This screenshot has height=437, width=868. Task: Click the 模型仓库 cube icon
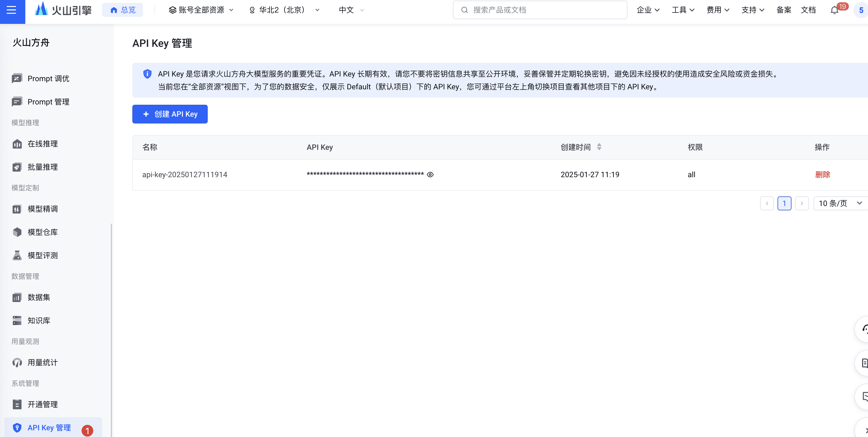coord(17,232)
